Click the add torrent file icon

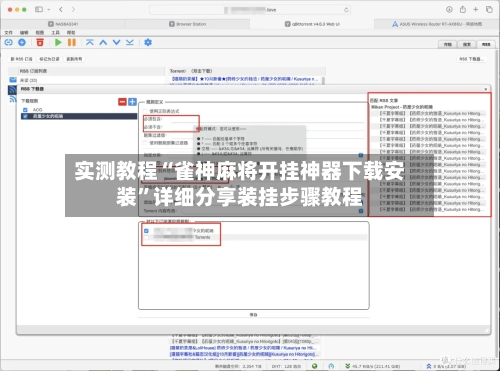pos(22,42)
